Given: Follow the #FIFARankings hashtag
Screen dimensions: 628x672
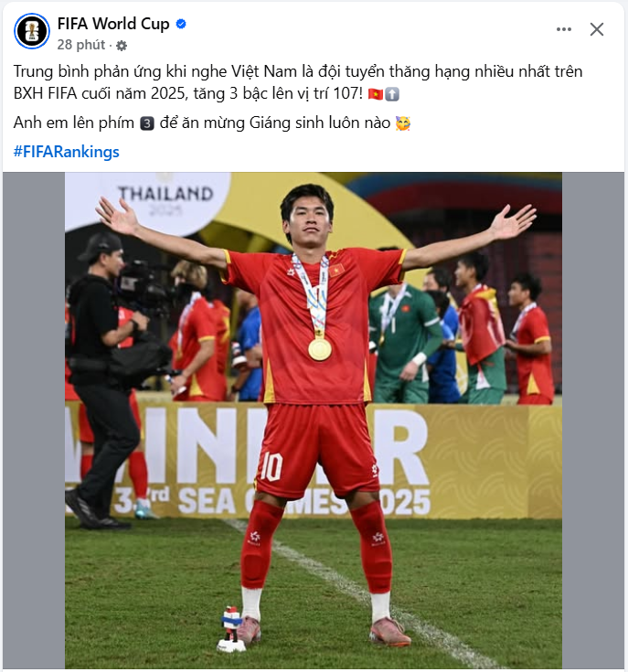Looking at the screenshot, I should pos(67,152).
